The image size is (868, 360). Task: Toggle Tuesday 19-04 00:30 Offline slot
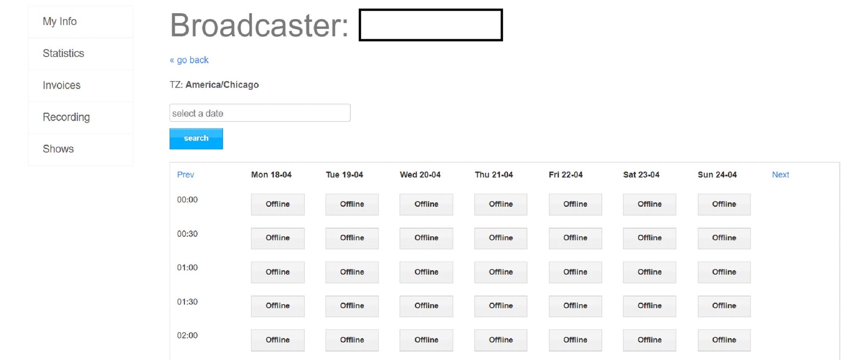pos(352,238)
